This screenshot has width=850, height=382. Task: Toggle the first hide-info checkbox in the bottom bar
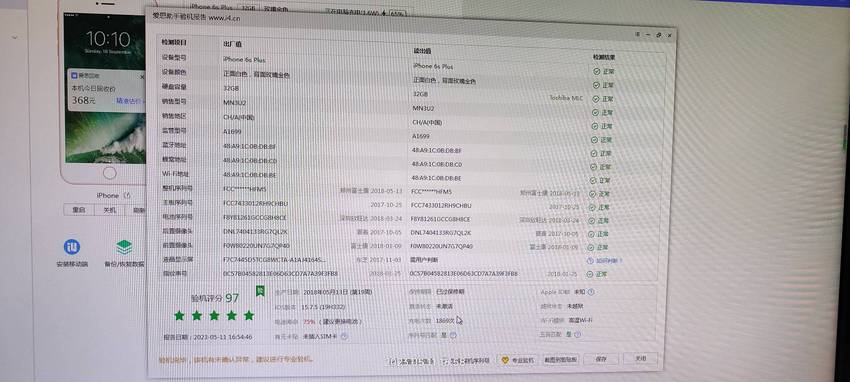[391, 361]
